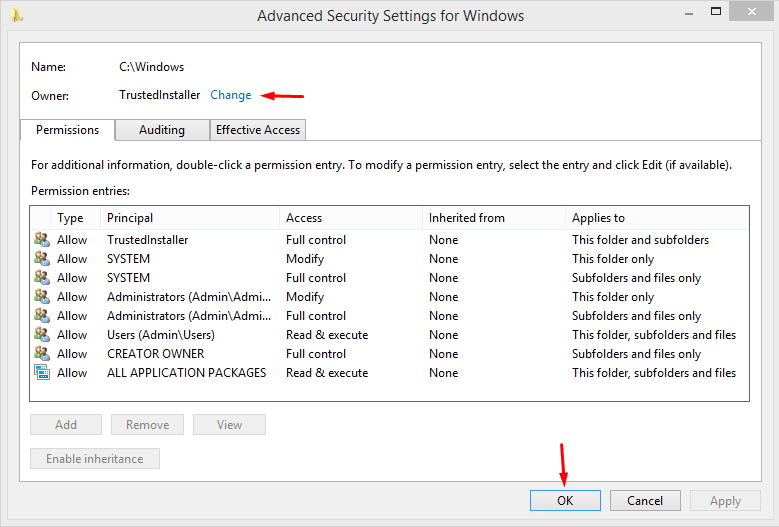Select the Permissions tab

click(x=67, y=130)
